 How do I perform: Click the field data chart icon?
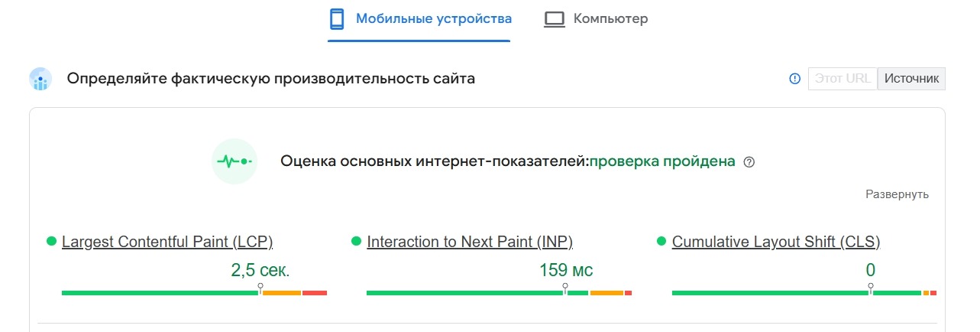coord(40,79)
